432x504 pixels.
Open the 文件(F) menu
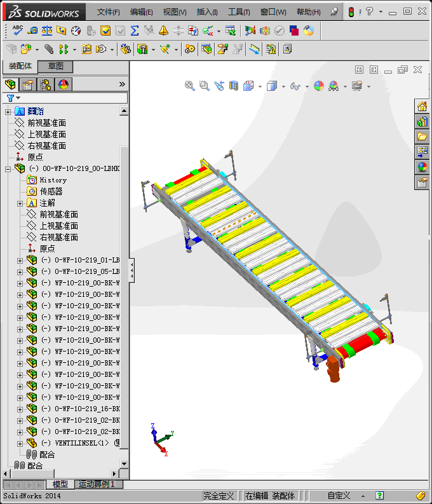(109, 12)
